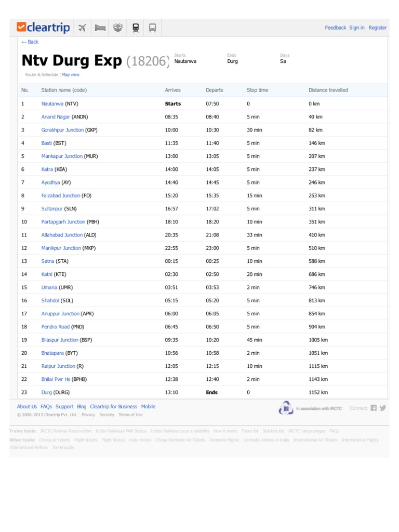This screenshot has height=532, width=399.
Task: Open Pendra Road station link
Action: pos(55,327)
